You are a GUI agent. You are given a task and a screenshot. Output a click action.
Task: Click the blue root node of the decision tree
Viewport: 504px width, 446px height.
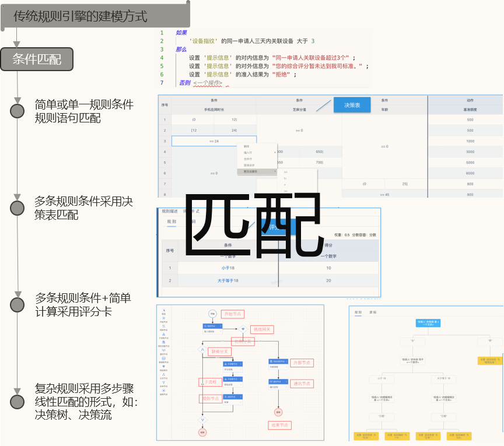coord(428,323)
